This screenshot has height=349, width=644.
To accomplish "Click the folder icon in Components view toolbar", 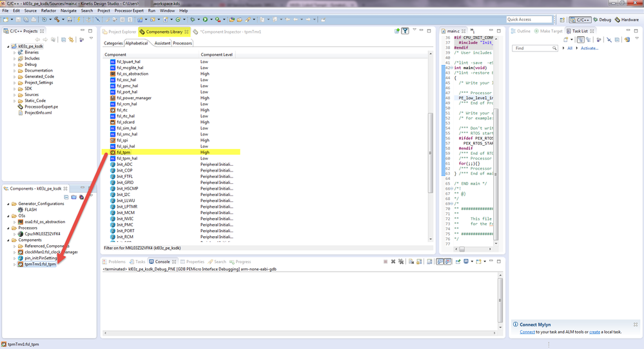I will coord(74,197).
